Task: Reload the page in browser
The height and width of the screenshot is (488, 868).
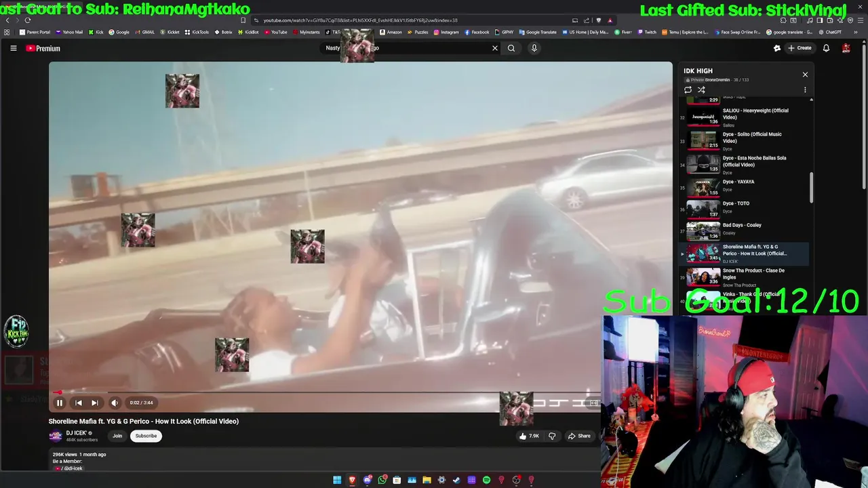Action: click(28, 20)
